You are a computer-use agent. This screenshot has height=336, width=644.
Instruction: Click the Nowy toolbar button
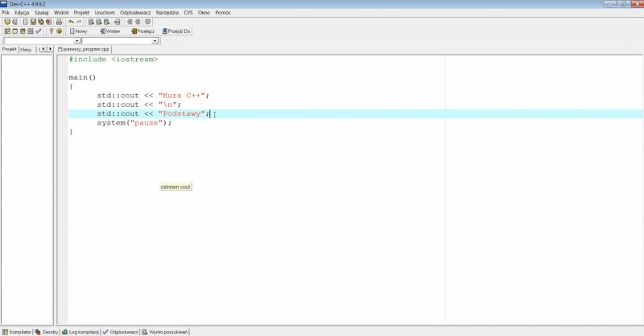[78, 31]
